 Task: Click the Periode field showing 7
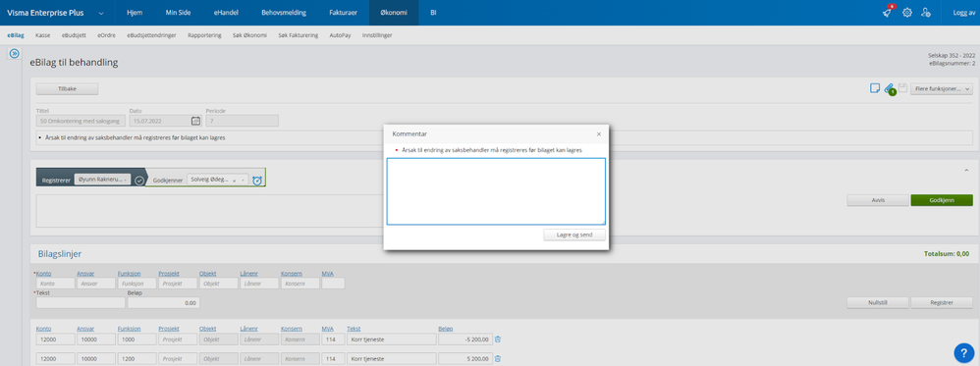pos(242,121)
